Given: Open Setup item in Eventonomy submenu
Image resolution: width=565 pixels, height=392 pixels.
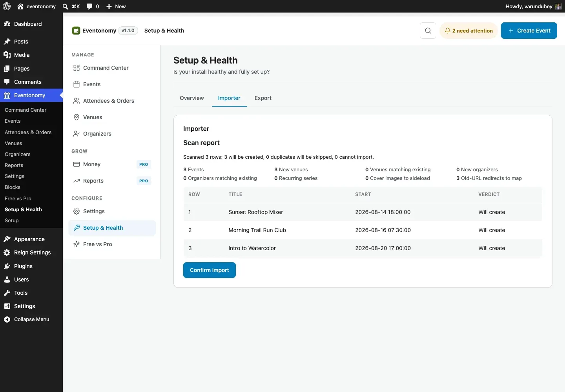Looking at the screenshot, I should [x=12, y=221].
